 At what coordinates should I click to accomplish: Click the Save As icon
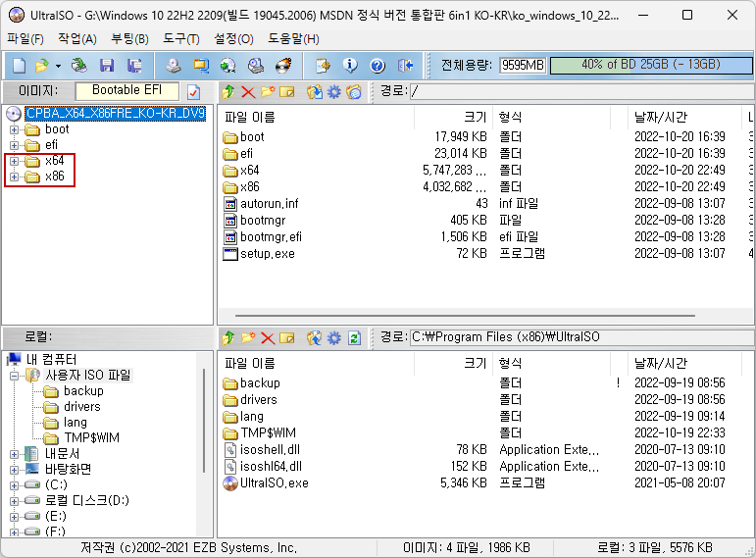(134, 66)
